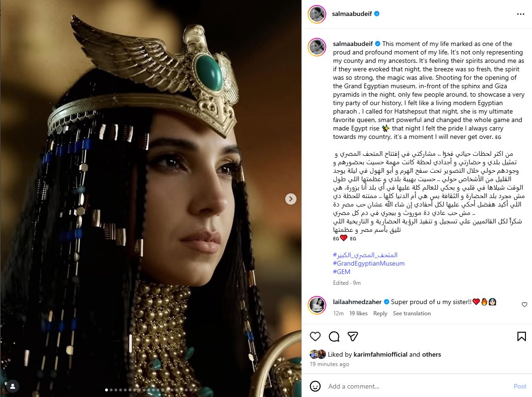Image resolution: width=532 pixels, height=397 pixels.
Task: Open the three-dot more options menu
Action: (x=520, y=14)
